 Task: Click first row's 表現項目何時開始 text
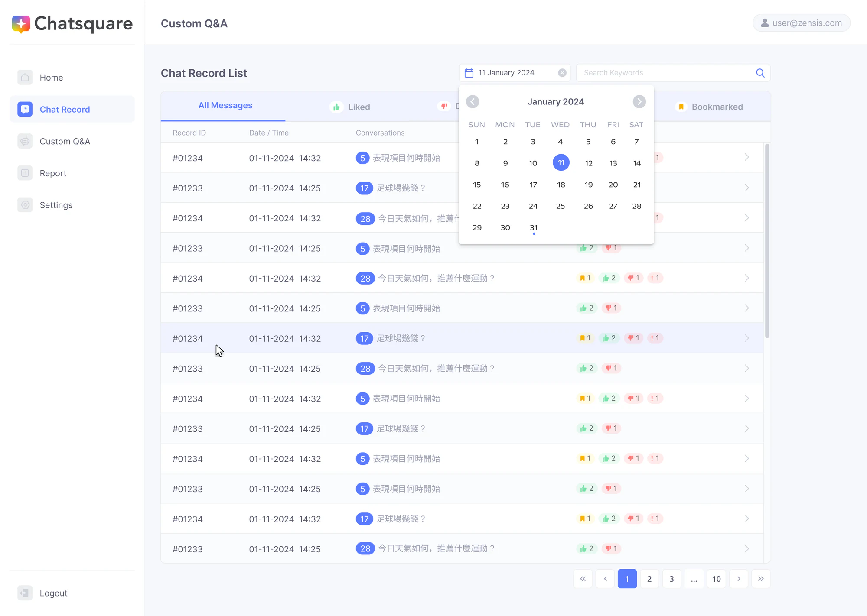pos(407,158)
